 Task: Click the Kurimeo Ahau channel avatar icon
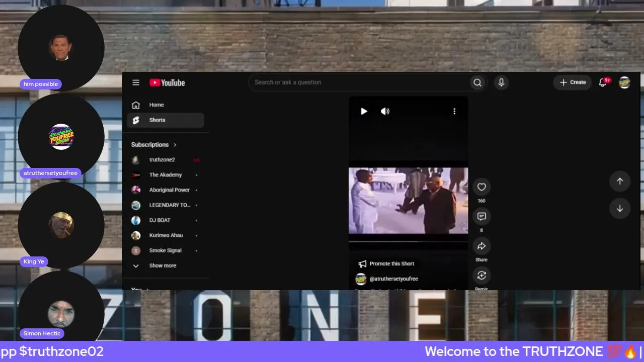click(x=136, y=235)
